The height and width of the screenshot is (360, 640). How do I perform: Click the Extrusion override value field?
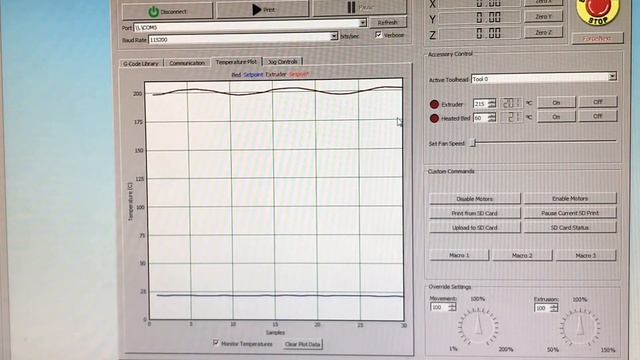(x=542, y=308)
